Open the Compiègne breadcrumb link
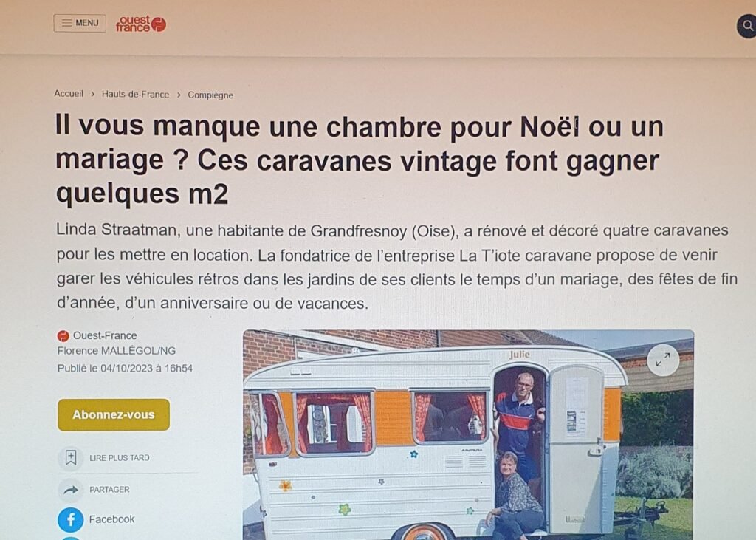 [x=210, y=95]
